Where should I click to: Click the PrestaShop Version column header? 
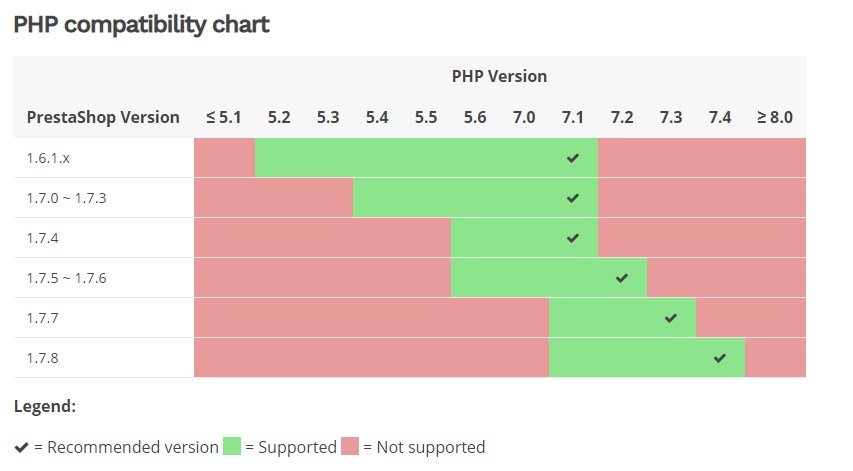103,117
